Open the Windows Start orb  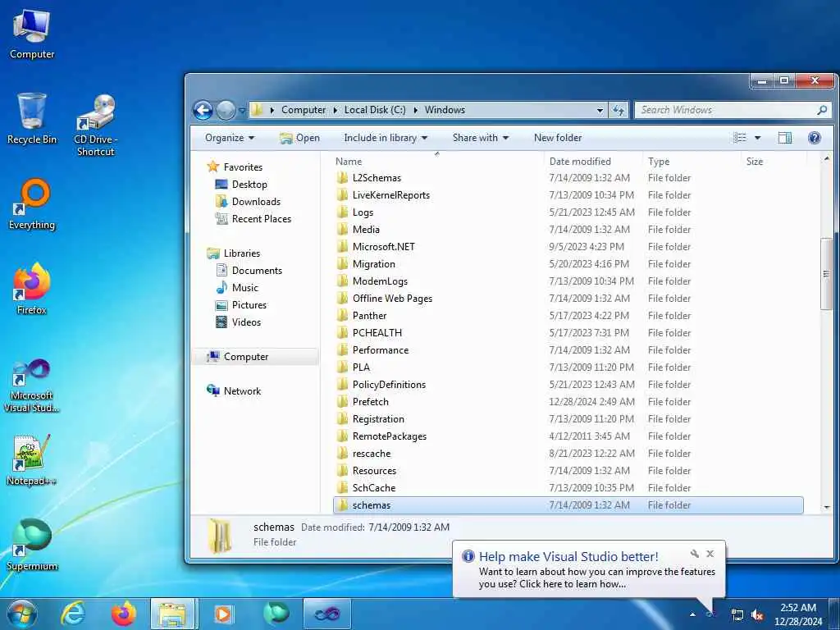[22, 614]
